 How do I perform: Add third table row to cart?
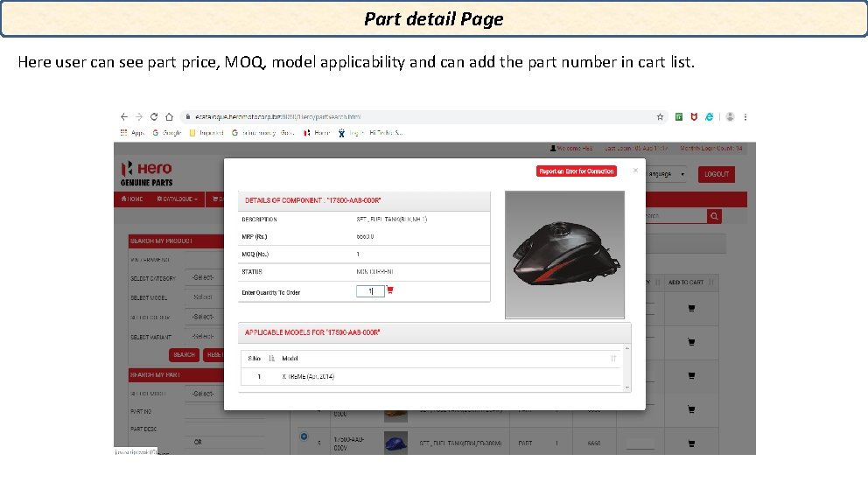coord(691,375)
